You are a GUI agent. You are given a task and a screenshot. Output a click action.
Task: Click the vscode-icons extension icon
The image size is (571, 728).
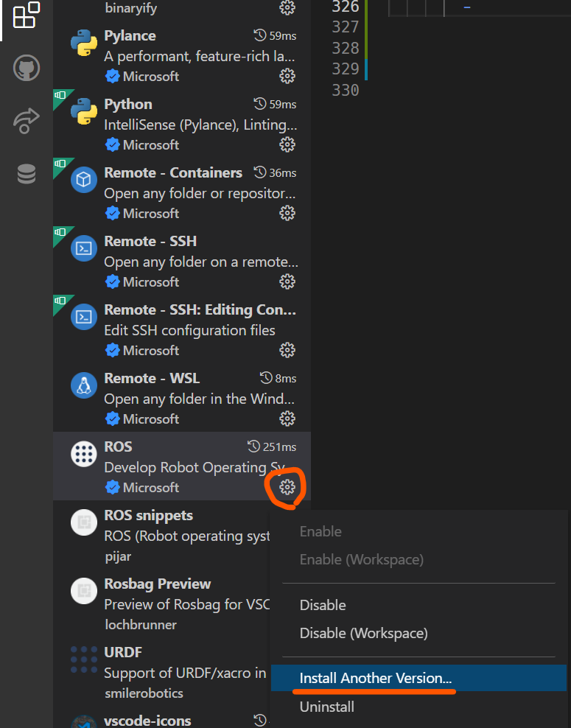83,723
